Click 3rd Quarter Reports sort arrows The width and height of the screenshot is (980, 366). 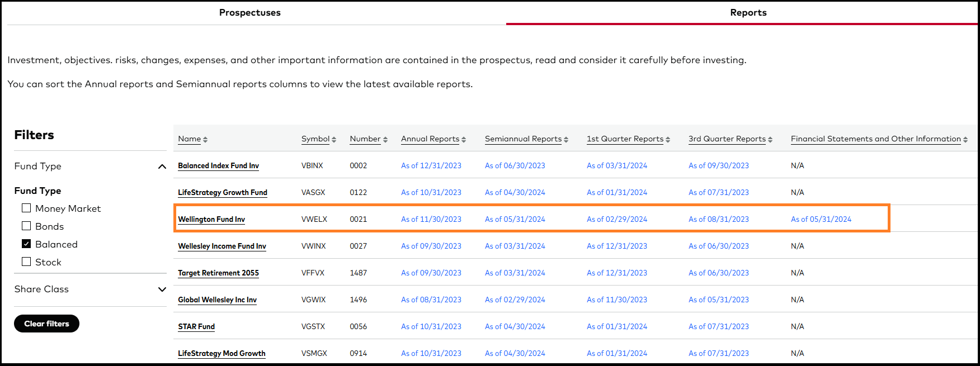click(x=770, y=140)
